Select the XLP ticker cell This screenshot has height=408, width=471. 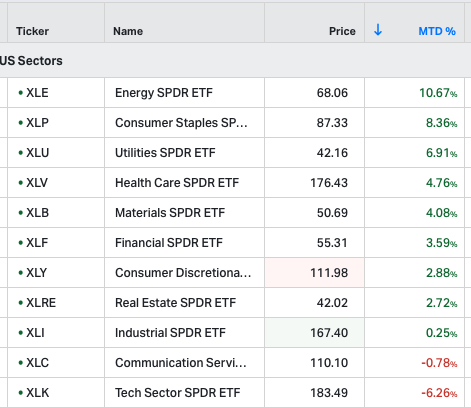click(56, 123)
